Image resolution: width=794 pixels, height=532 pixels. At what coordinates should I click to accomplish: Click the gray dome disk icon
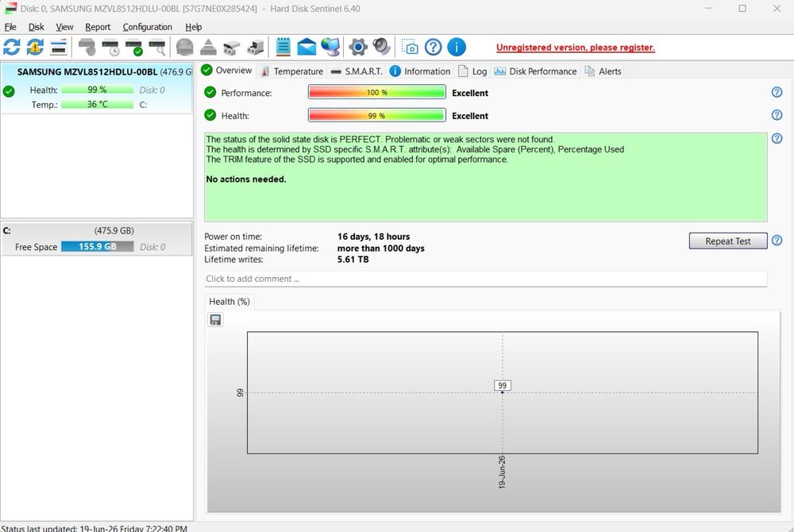(185, 47)
